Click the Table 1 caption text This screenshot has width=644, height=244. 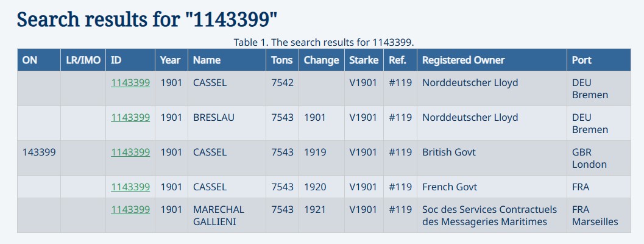pyautogui.click(x=324, y=42)
